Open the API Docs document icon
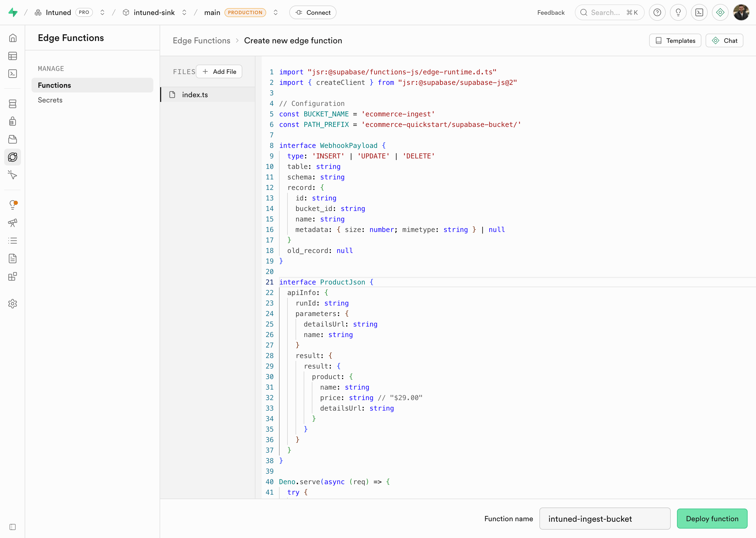Viewport: 756px width, 538px height. (13, 258)
